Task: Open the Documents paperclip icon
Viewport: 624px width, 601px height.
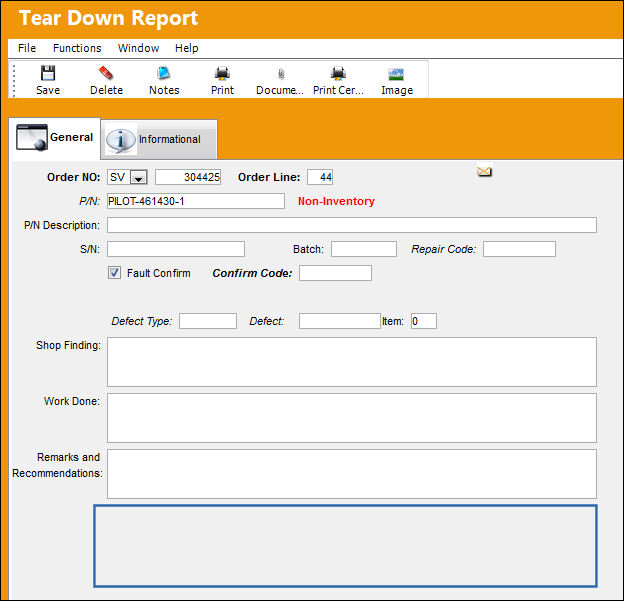Action: coord(281,74)
